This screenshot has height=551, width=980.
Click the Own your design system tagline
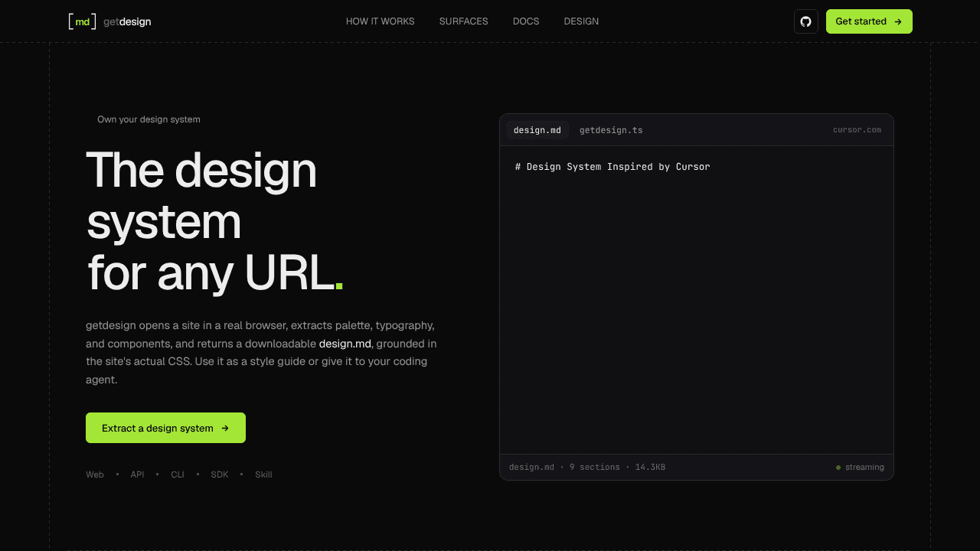(149, 119)
